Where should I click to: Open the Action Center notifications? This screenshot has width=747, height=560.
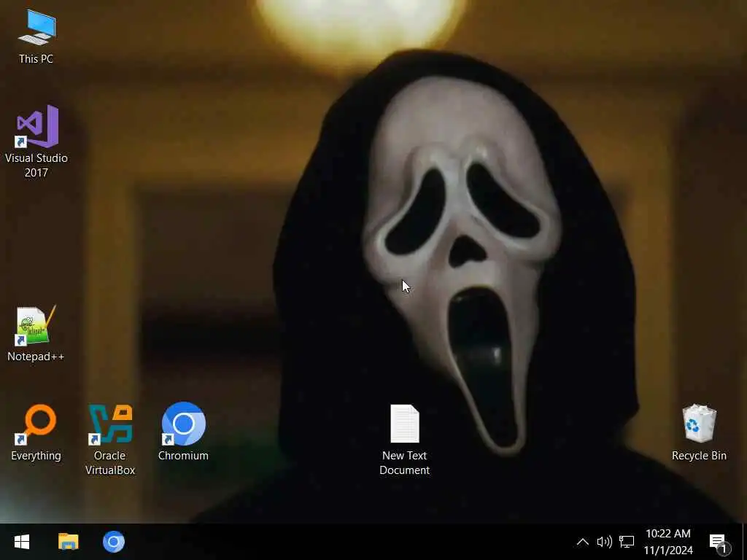pos(719,542)
